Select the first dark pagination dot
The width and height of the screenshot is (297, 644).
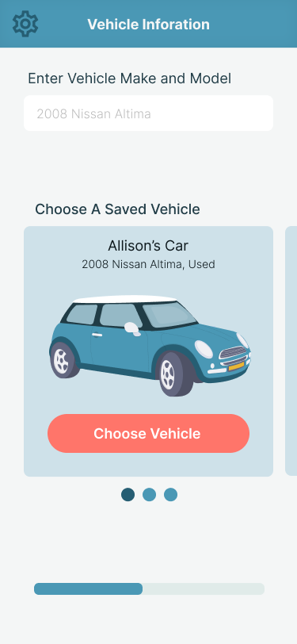click(x=128, y=495)
